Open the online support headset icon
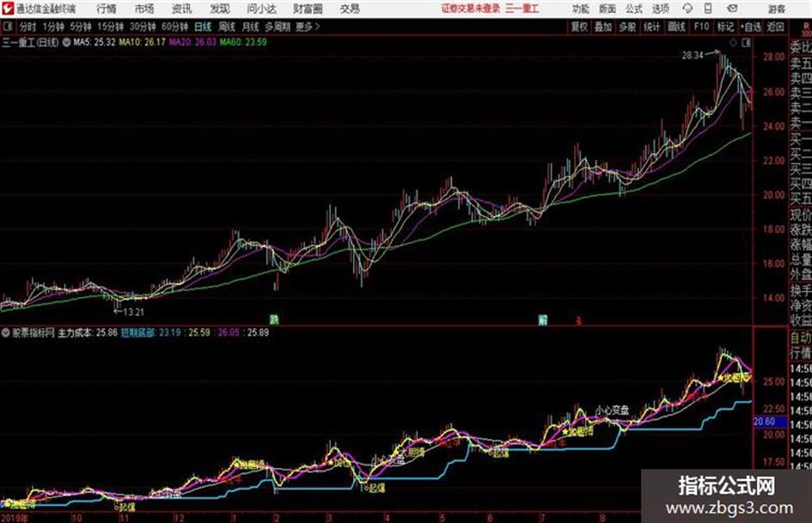812x523 pixels. 687,9
